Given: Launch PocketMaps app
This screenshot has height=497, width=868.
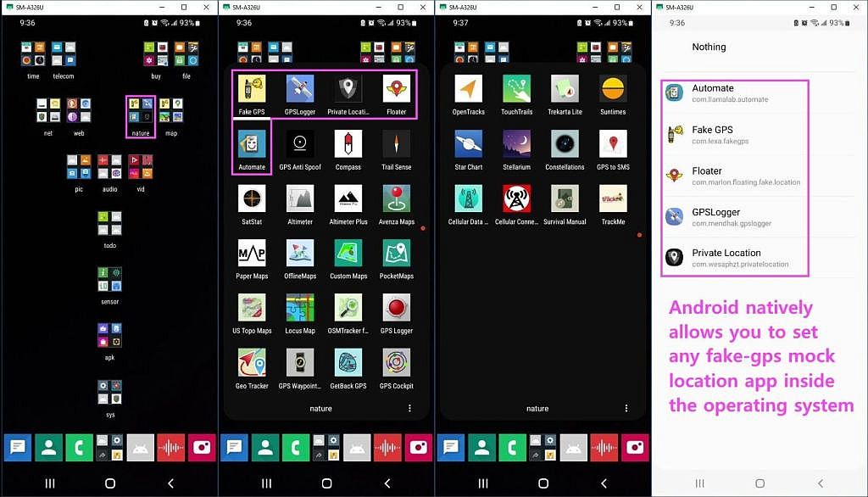Looking at the screenshot, I should 397,254.
